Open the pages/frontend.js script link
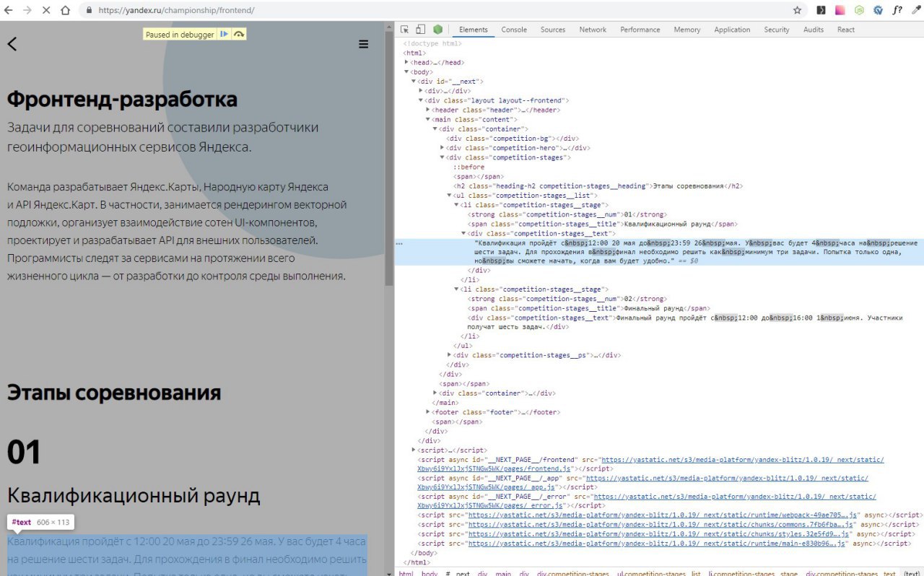Image resolution: width=924 pixels, height=576 pixels. 650,464
